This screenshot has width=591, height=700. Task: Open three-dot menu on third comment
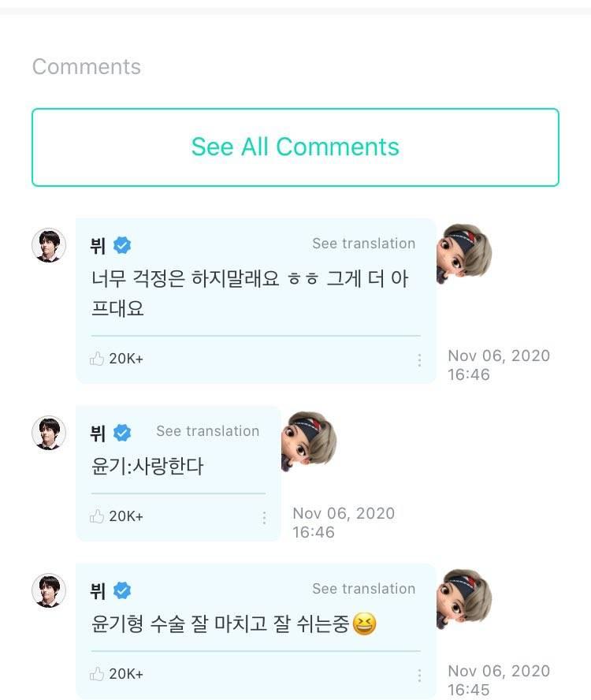click(419, 675)
